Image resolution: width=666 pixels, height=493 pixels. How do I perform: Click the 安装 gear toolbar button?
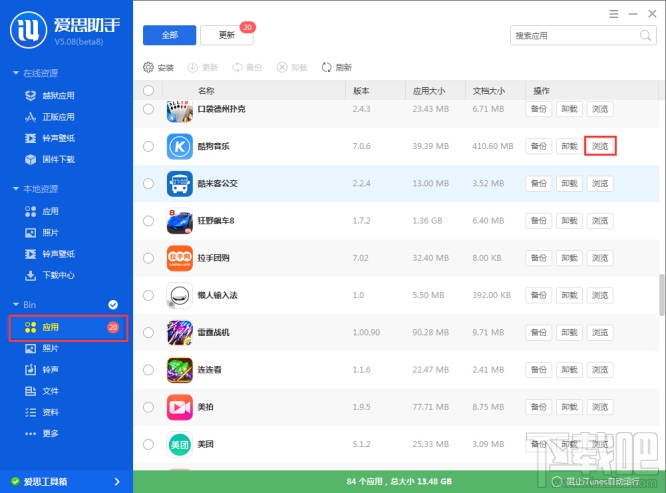(158, 68)
